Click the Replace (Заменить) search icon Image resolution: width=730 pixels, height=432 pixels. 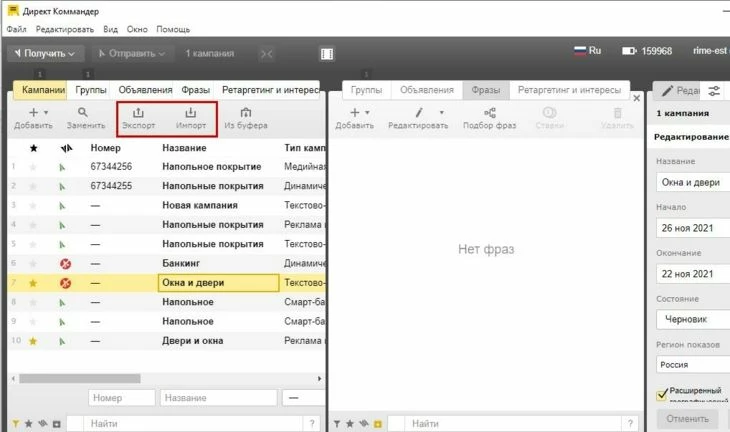pyautogui.click(x=83, y=113)
